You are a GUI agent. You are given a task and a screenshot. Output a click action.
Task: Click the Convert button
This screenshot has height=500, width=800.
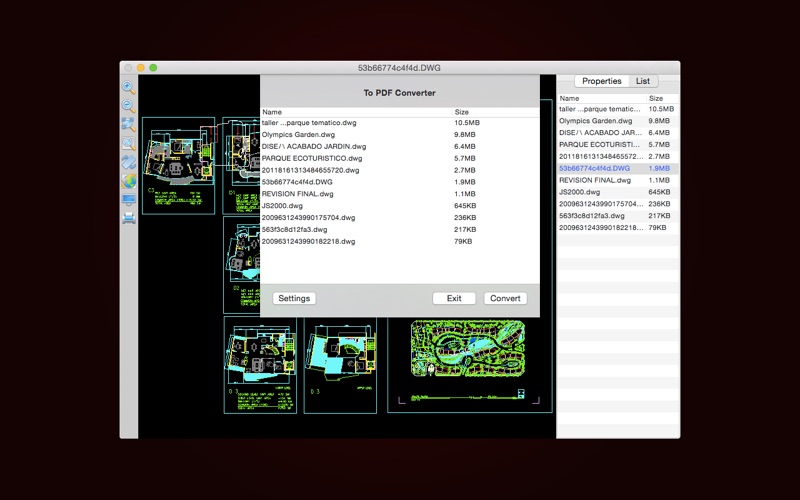point(505,298)
